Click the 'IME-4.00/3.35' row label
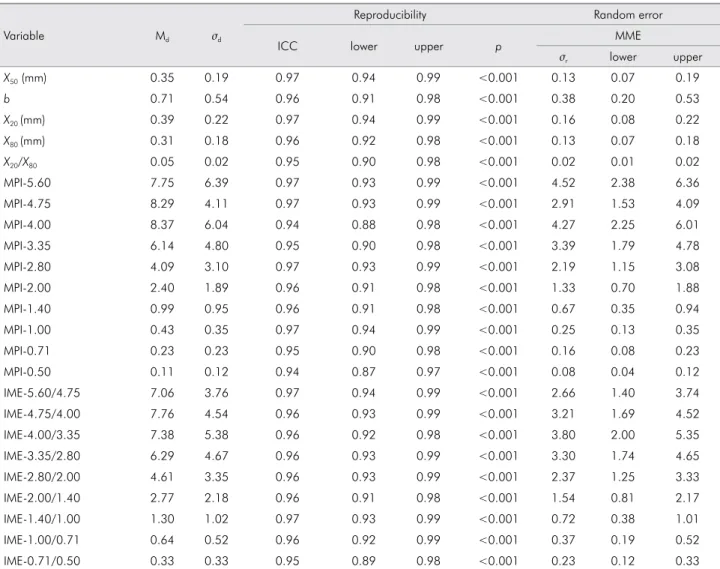720x569 pixels. (x=42, y=435)
